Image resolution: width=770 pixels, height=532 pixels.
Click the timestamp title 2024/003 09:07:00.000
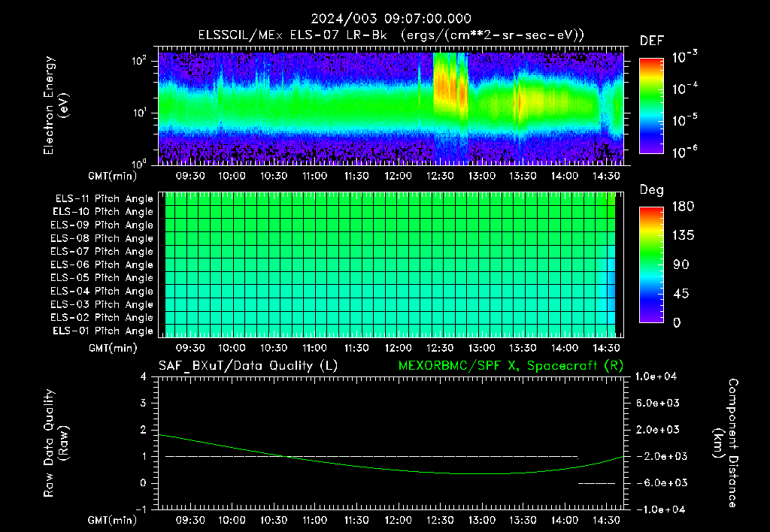[391, 19]
